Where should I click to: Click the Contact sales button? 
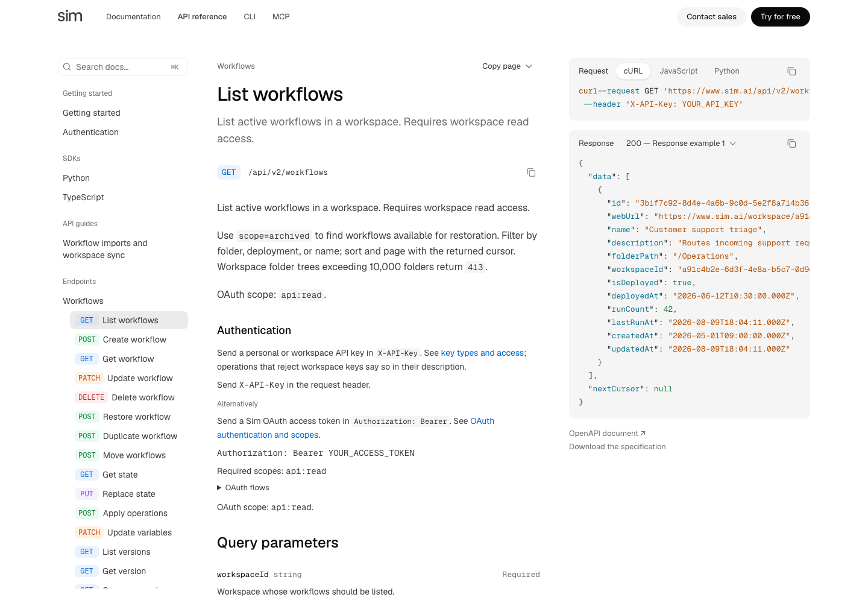click(711, 17)
